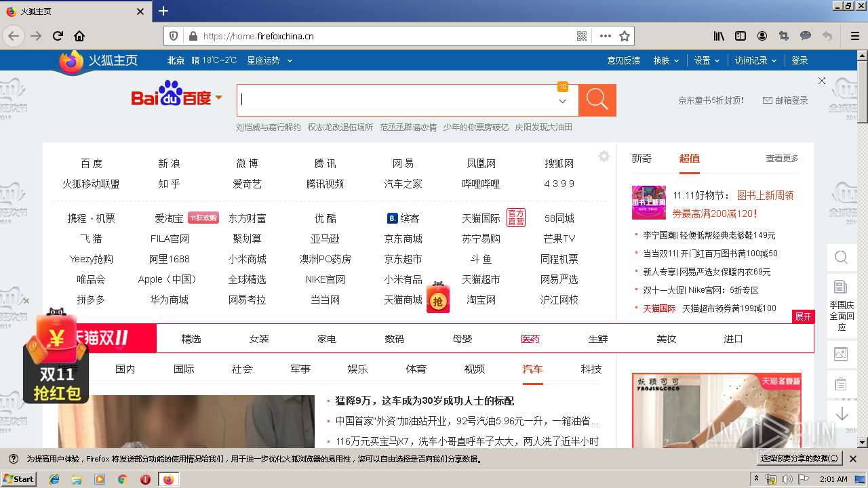Open the 京东商城 link
The width and height of the screenshot is (868, 488).
tap(403, 239)
